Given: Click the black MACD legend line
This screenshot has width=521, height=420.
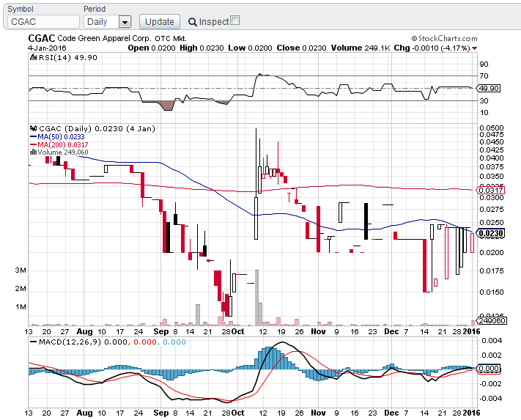Looking at the screenshot, I should click(33, 342).
